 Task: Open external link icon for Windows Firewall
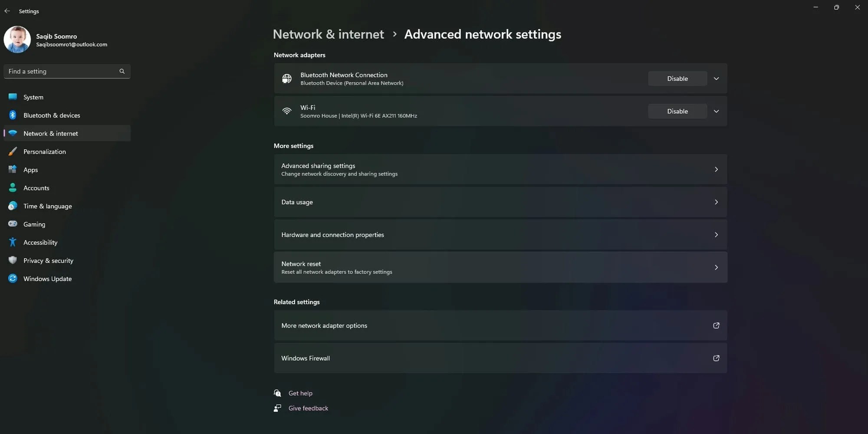pos(716,358)
